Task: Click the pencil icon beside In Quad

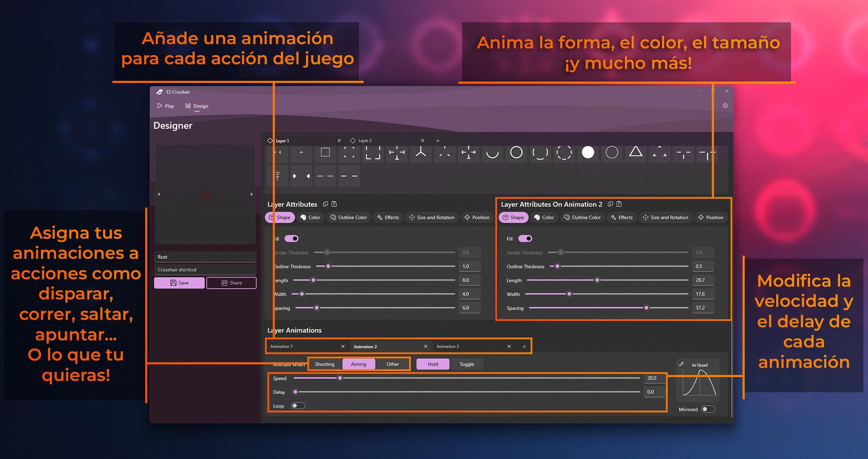Action: [x=681, y=364]
